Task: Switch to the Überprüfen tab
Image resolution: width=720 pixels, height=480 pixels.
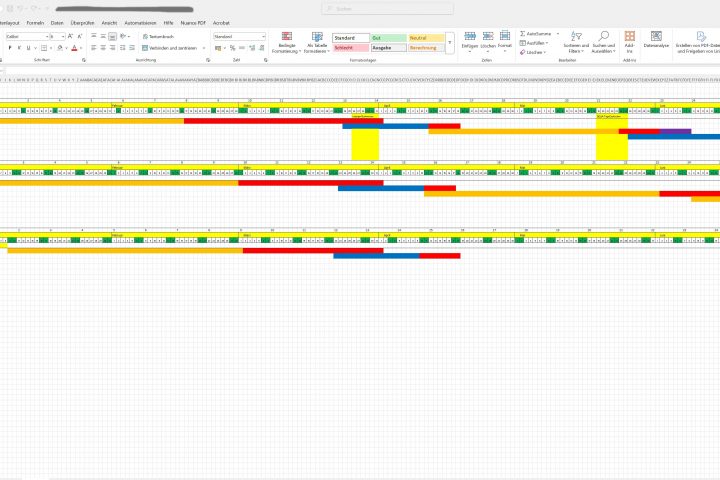Action: [82, 21]
